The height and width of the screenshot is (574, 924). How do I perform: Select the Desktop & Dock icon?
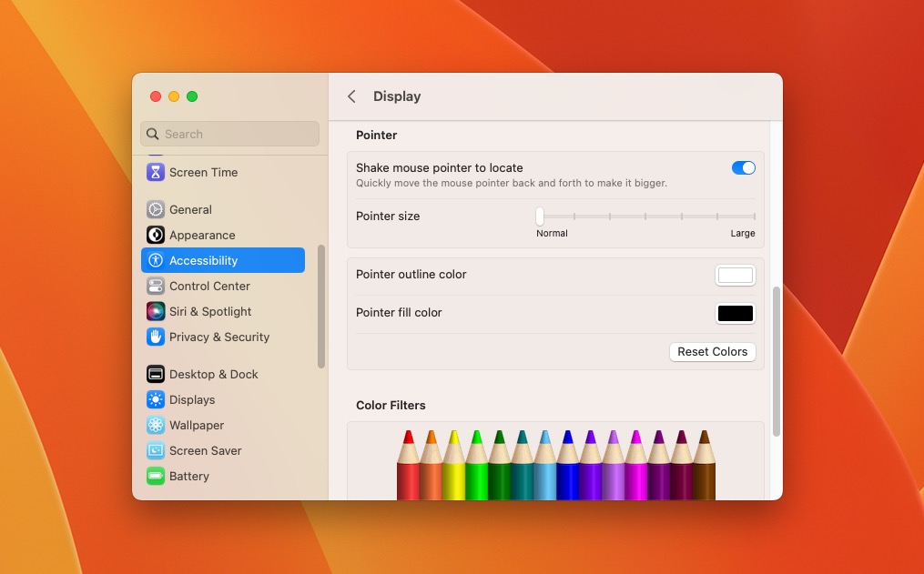coord(213,374)
